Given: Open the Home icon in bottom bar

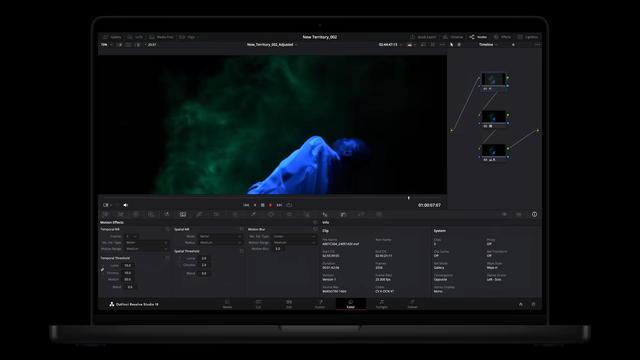Looking at the screenshot, I should pyautogui.click(x=520, y=304).
